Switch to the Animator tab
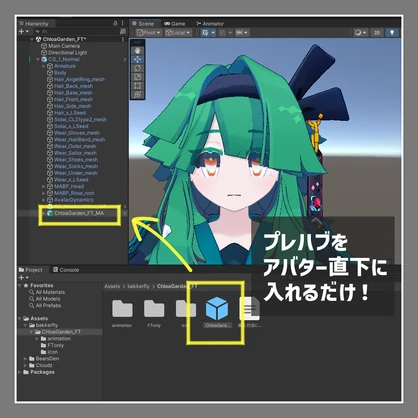418x418 pixels. pos(210,23)
